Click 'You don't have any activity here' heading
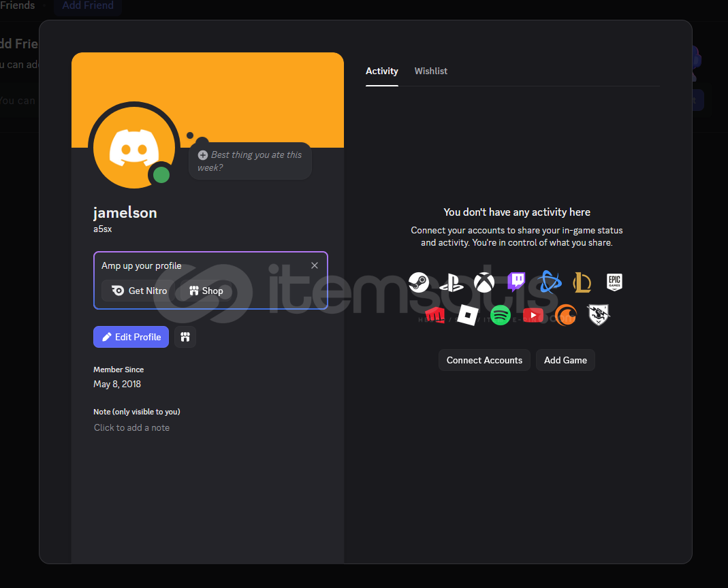728x588 pixels. click(517, 212)
